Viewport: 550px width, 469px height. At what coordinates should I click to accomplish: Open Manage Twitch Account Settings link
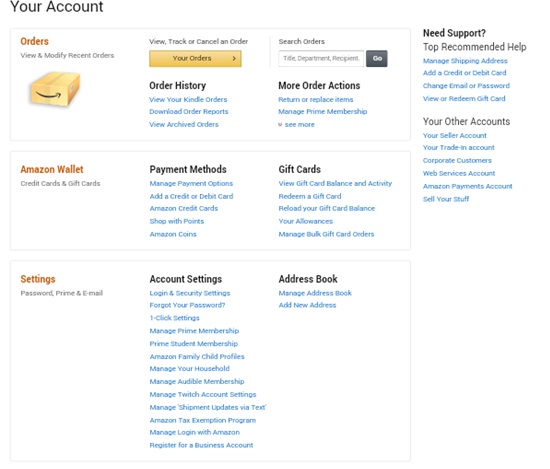[x=203, y=395]
